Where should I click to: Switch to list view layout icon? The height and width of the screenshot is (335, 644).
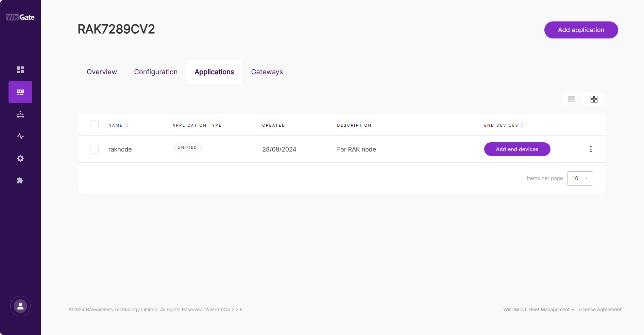[571, 99]
